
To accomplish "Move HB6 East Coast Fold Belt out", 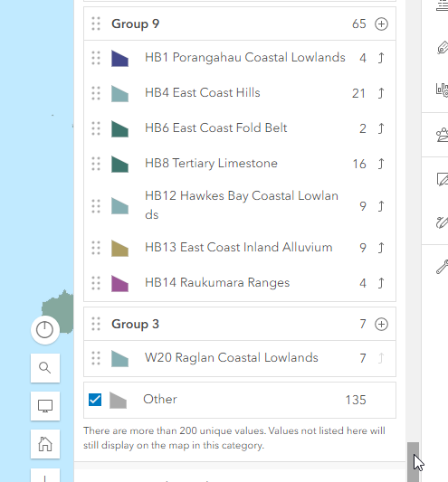I will coord(381,128).
